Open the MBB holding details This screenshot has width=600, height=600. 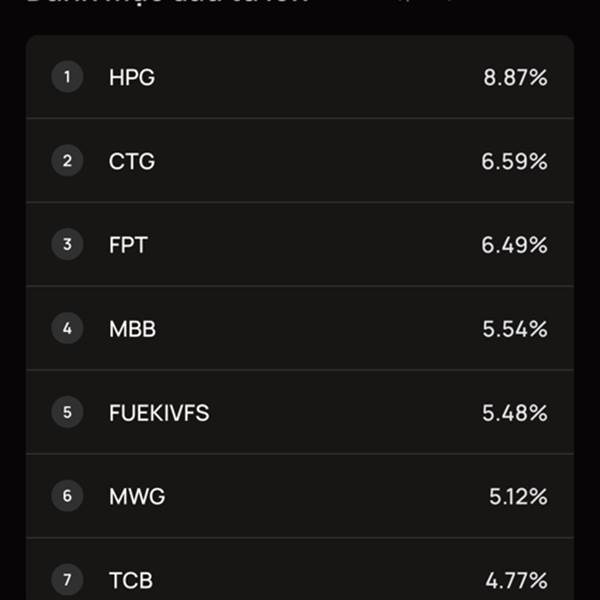pos(132,329)
